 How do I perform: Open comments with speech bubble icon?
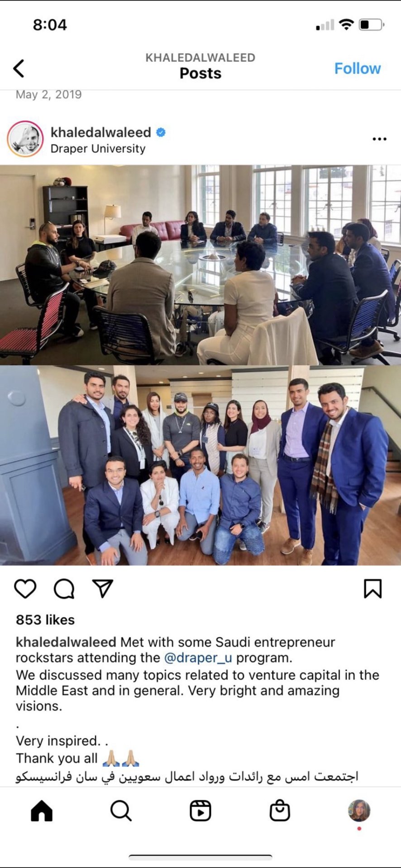(64, 589)
